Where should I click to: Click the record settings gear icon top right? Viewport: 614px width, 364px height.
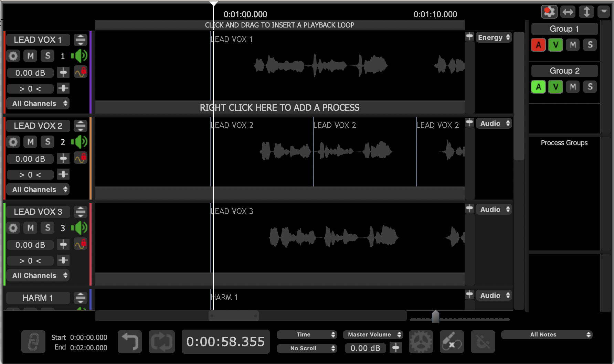click(x=549, y=12)
